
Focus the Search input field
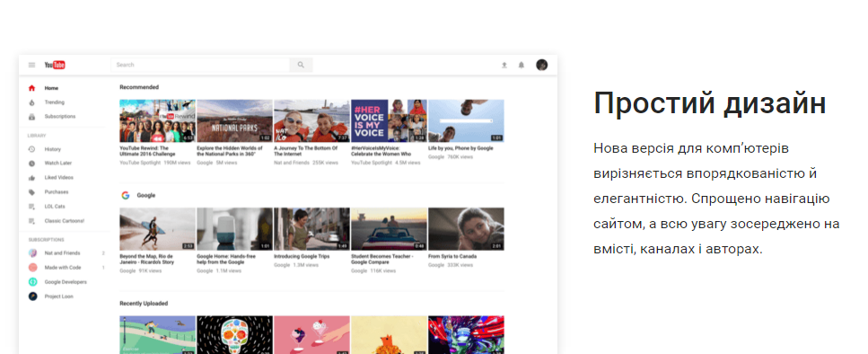[x=200, y=65]
